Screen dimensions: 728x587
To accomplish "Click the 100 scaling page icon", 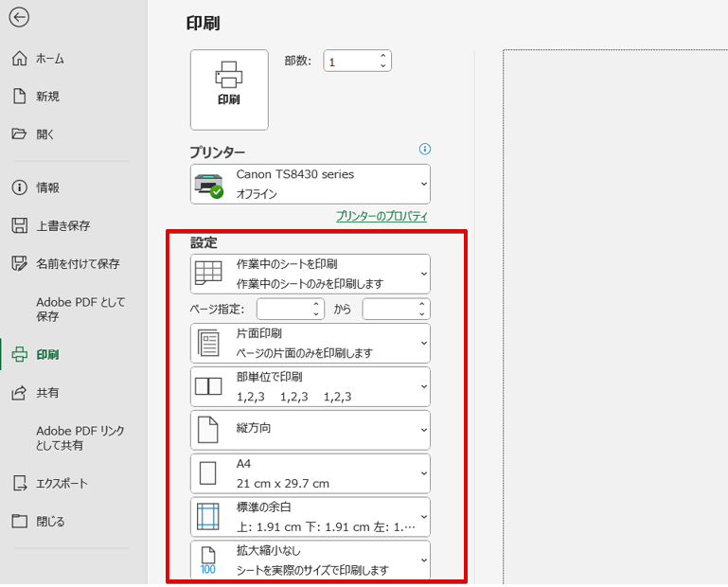I will click(x=208, y=560).
